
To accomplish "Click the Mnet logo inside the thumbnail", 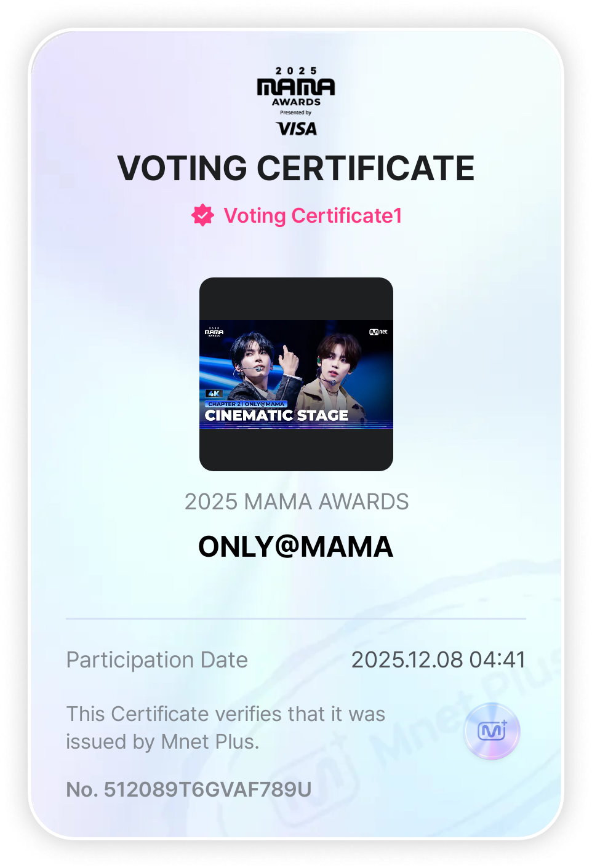I will point(378,332).
